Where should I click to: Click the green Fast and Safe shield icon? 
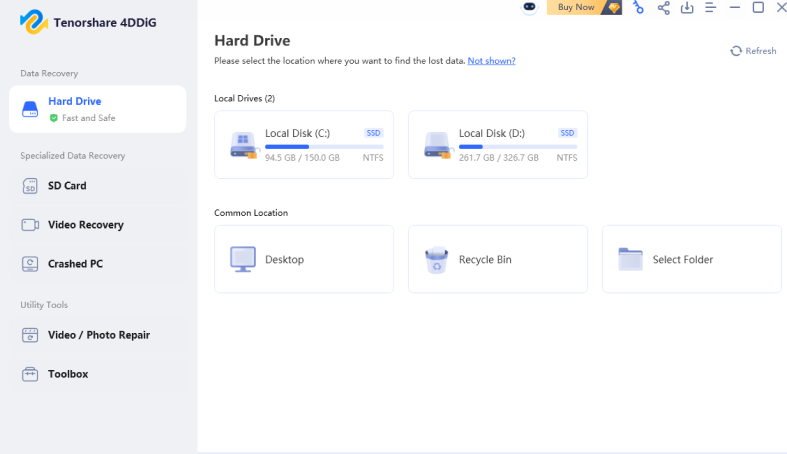pos(54,118)
